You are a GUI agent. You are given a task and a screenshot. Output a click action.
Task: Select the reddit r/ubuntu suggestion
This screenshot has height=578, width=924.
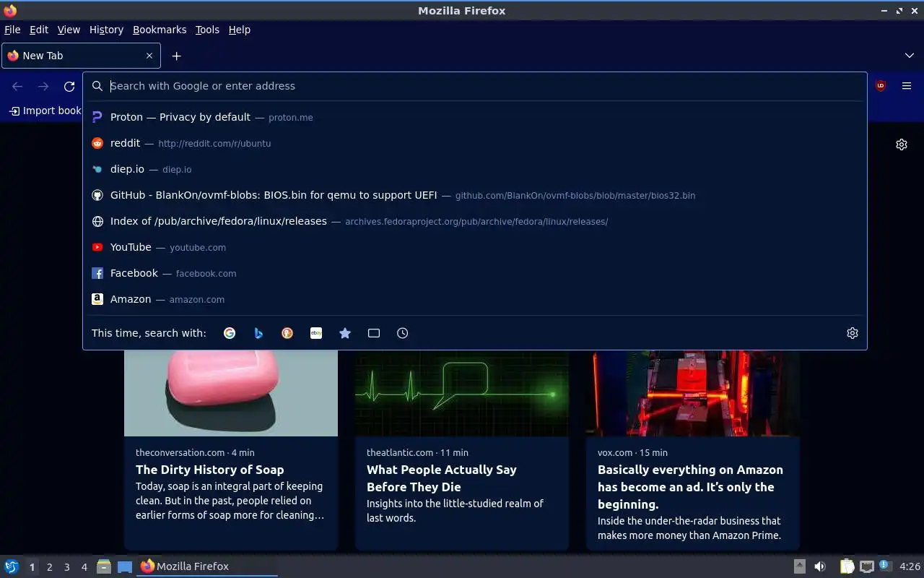[x=475, y=143]
